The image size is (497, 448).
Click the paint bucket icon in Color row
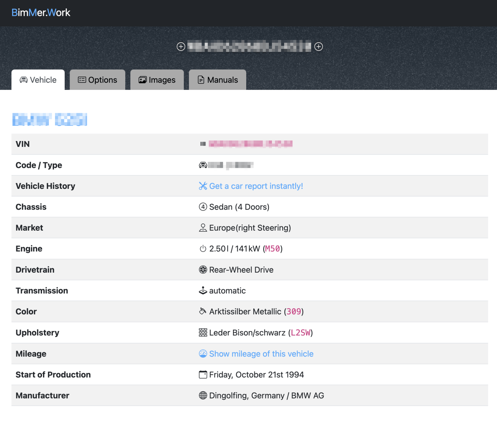203,311
